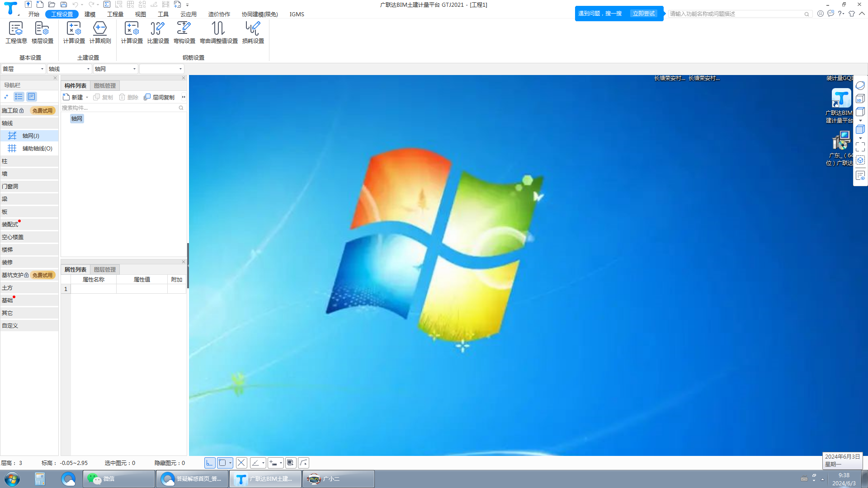This screenshot has width=868, height=488.
Task: Toggle the detail panel view in navigation bar
Action: pyautogui.click(x=31, y=97)
